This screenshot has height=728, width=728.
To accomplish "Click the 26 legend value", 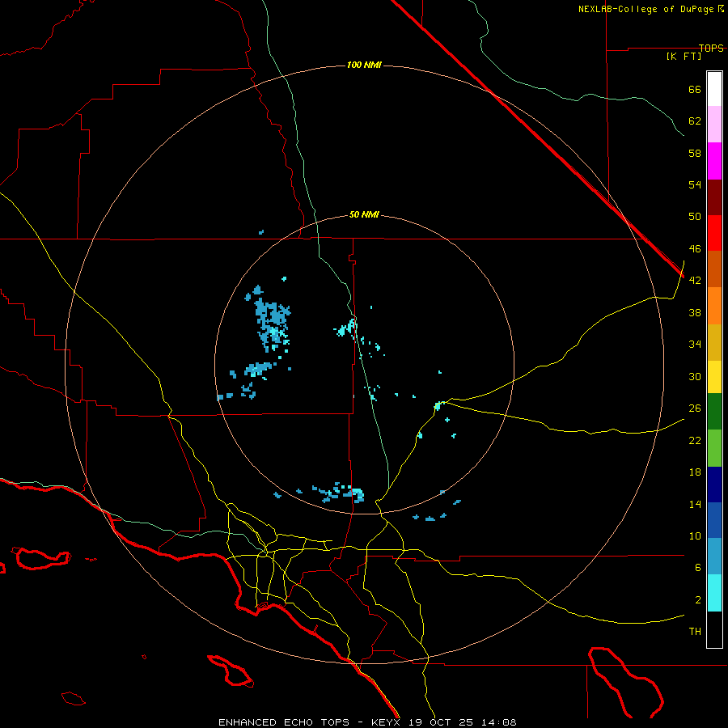I will (x=695, y=408).
